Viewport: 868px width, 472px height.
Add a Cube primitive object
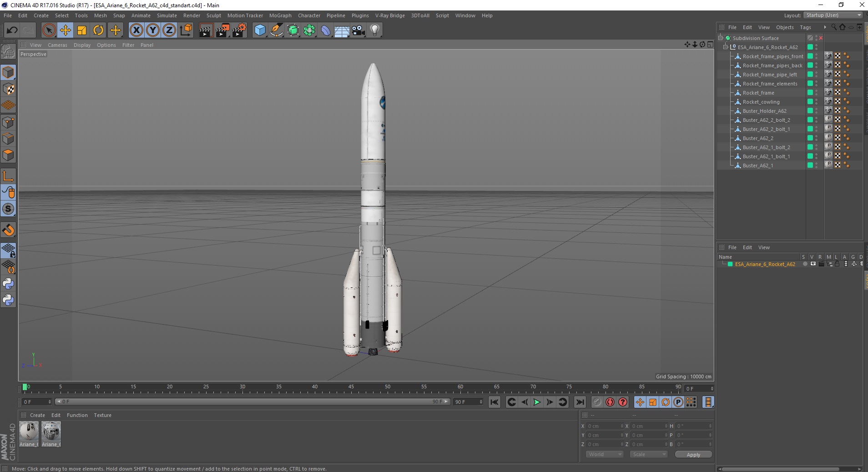[x=260, y=30]
